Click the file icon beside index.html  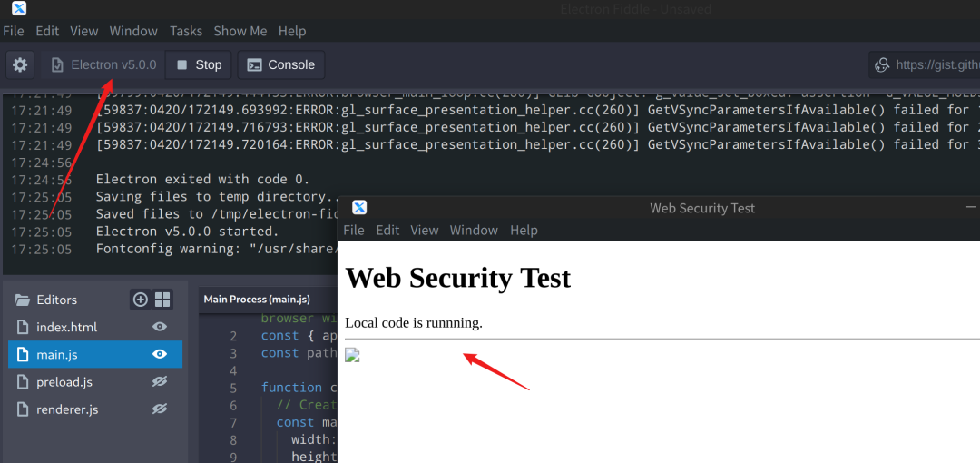(x=23, y=327)
